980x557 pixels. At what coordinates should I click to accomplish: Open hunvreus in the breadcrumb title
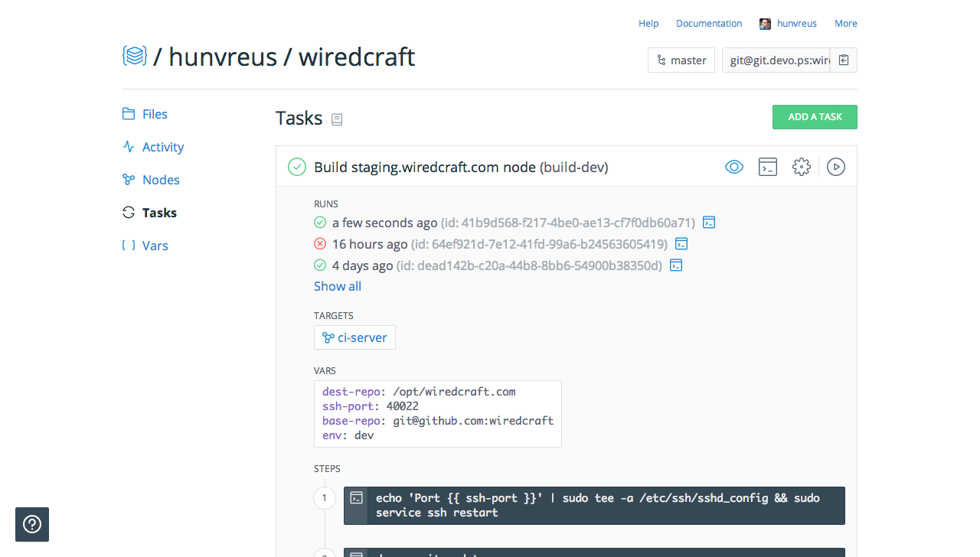(223, 57)
